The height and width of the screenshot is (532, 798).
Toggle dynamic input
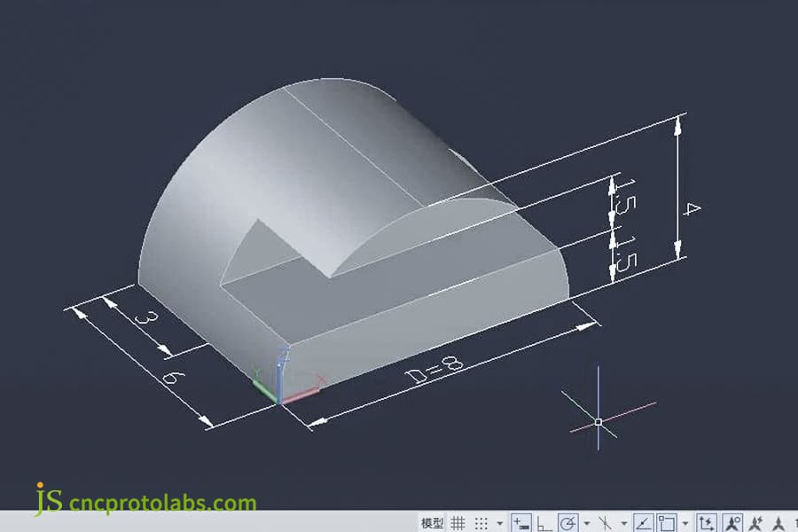click(520, 519)
